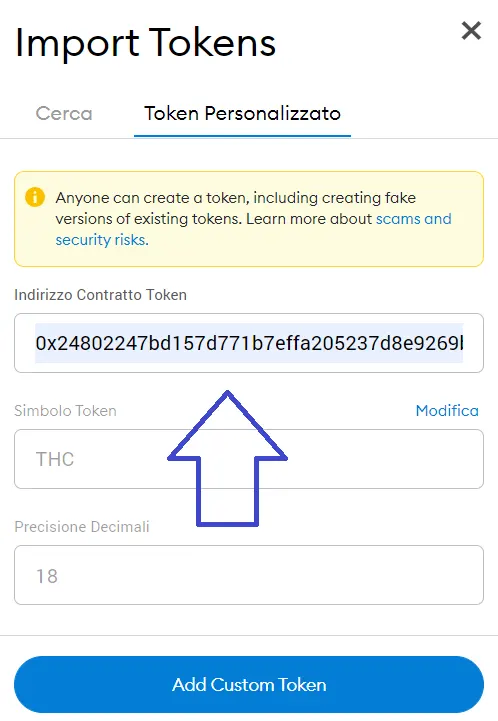Screen dimensions: 498x721
Task: Open the "security risks." link text
Action: (102, 240)
